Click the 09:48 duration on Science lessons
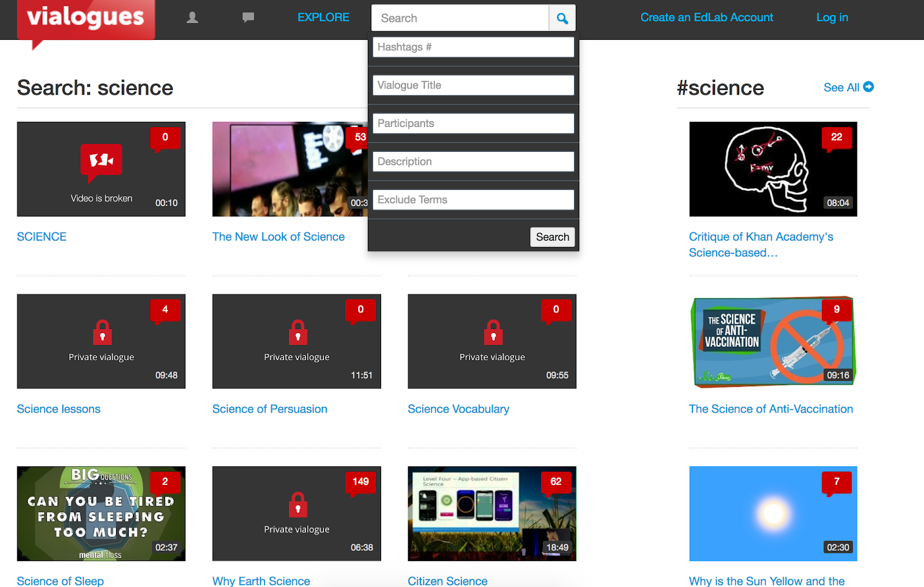924x587 pixels. click(x=166, y=375)
